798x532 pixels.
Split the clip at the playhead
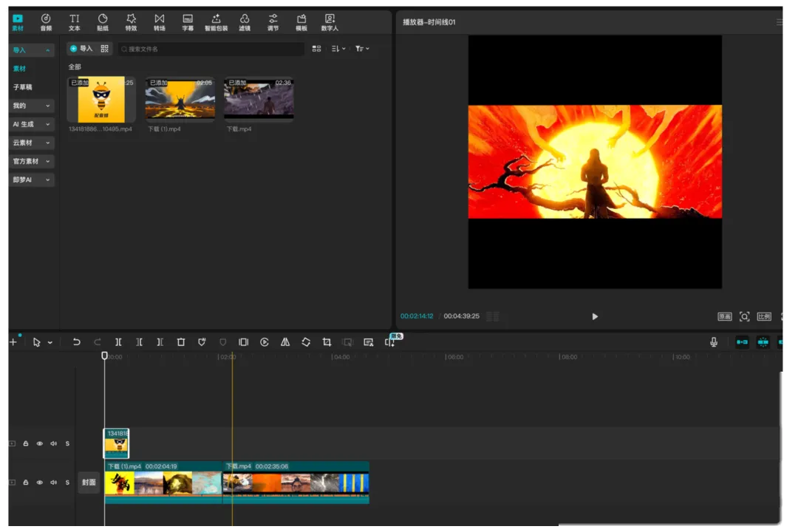[x=118, y=342]
